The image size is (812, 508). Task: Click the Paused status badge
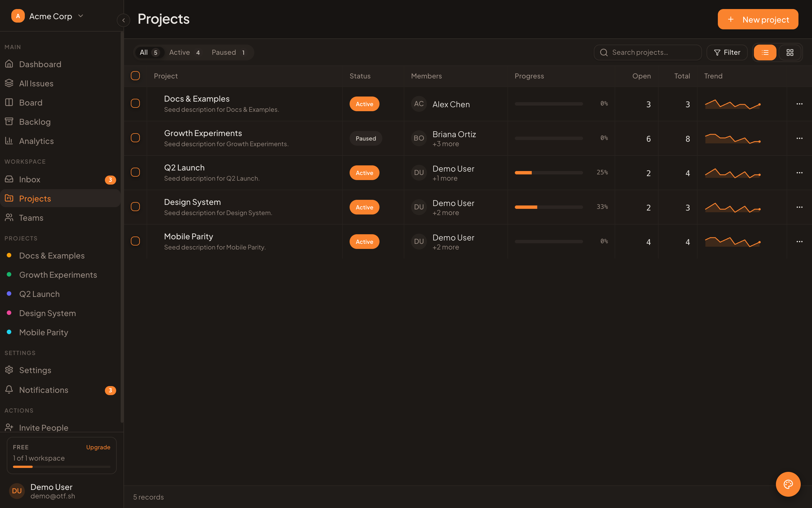tap(366, 138)
